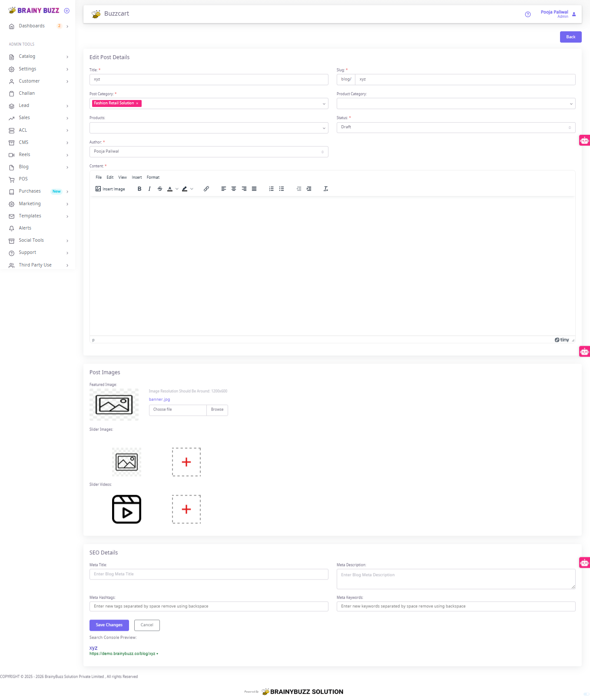Click the Back button
Image resolution: width=590 pixels, height=700 pixels.
[570, 37]
